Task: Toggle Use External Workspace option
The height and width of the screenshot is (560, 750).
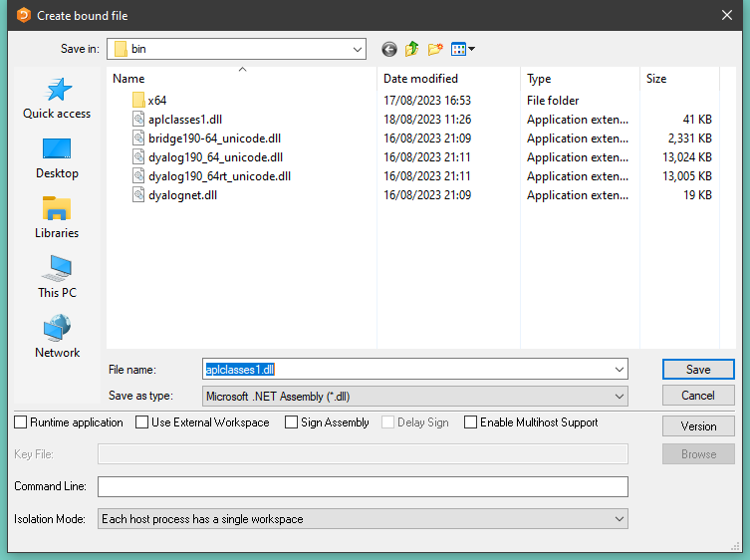Action: [142, 422]
